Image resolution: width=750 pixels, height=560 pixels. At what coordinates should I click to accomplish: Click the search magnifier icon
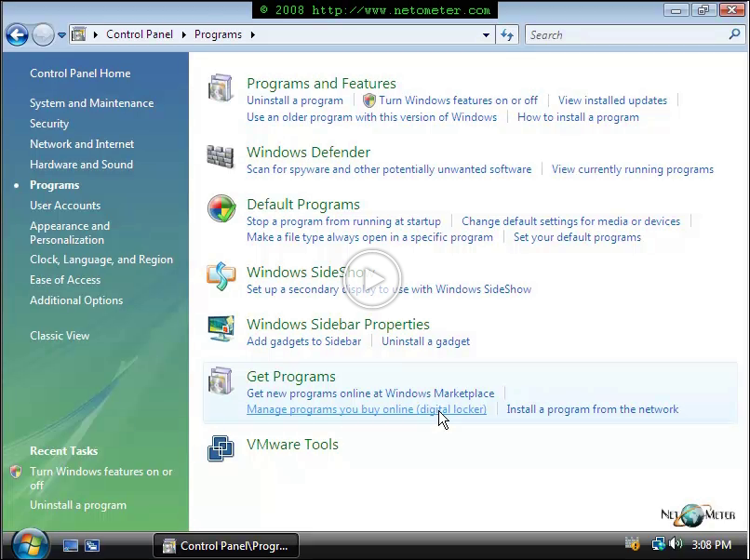(x=734, y=34)
